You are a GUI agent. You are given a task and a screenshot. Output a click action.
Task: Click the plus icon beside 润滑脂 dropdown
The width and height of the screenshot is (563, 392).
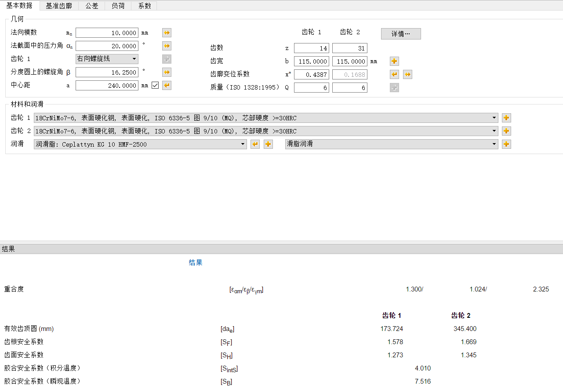click(x=268, y=144)
